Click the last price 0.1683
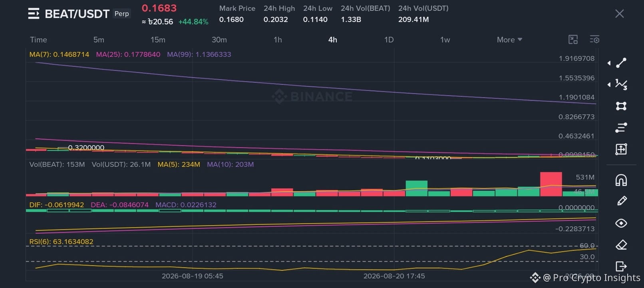Image resolution: width=644 pixels, height=288 pixels. [x=159, y=8]
